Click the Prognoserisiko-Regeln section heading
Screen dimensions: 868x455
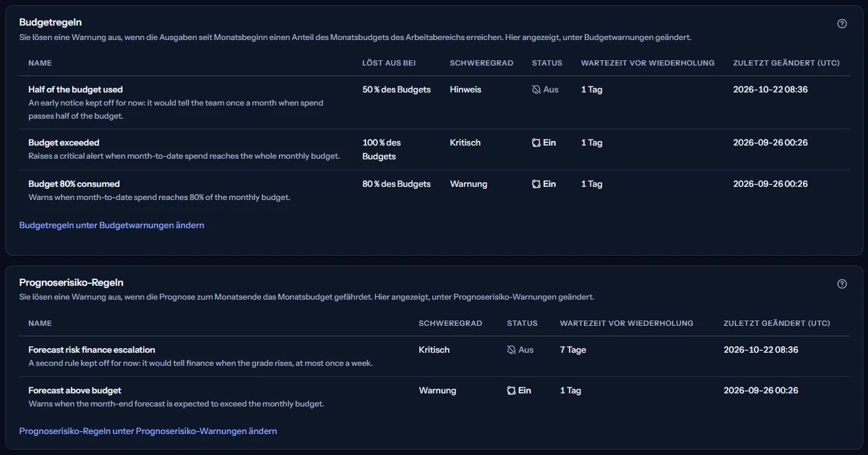point(72,283)
